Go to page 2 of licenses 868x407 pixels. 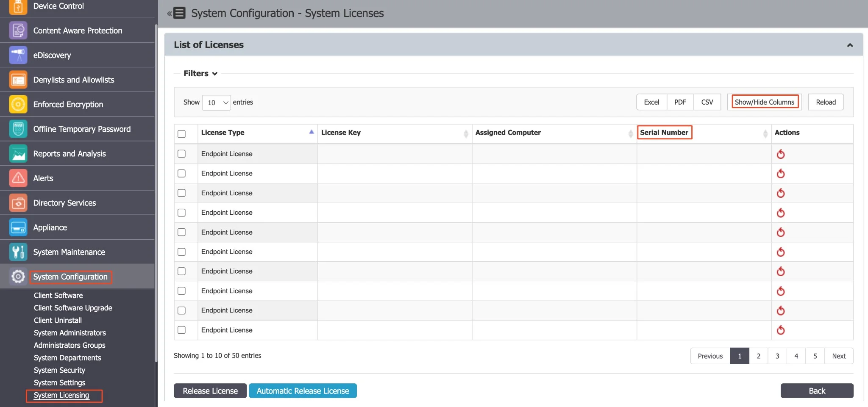(758, 356)
